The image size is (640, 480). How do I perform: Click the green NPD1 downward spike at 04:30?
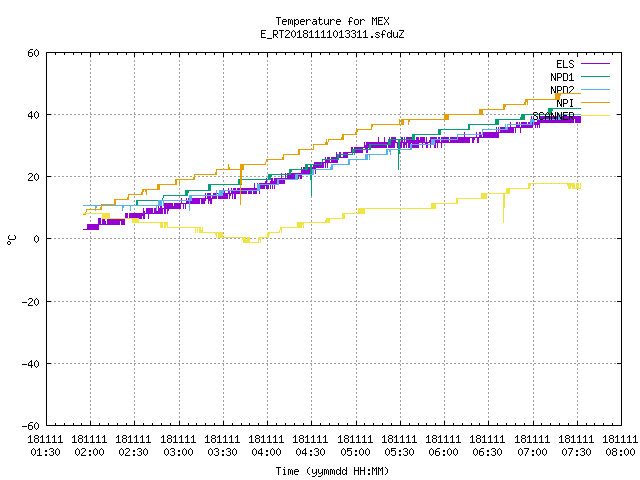tap(311, 182)
